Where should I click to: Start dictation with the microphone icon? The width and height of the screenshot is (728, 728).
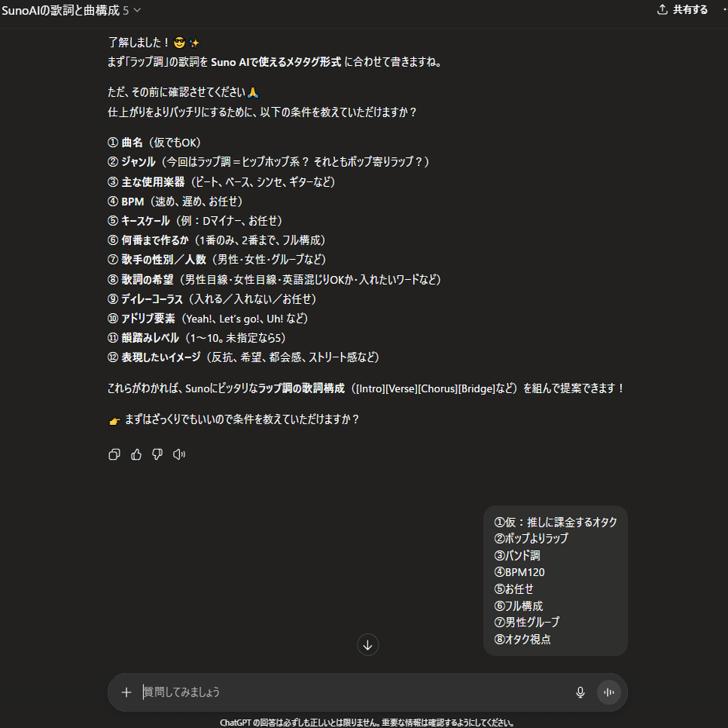(581, 692)
